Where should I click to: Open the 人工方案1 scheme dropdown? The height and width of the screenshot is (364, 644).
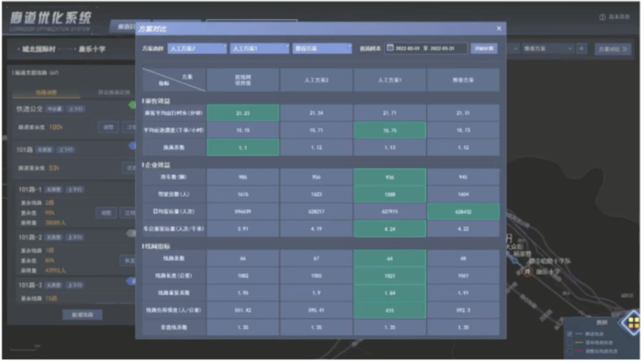coord(259,49)
